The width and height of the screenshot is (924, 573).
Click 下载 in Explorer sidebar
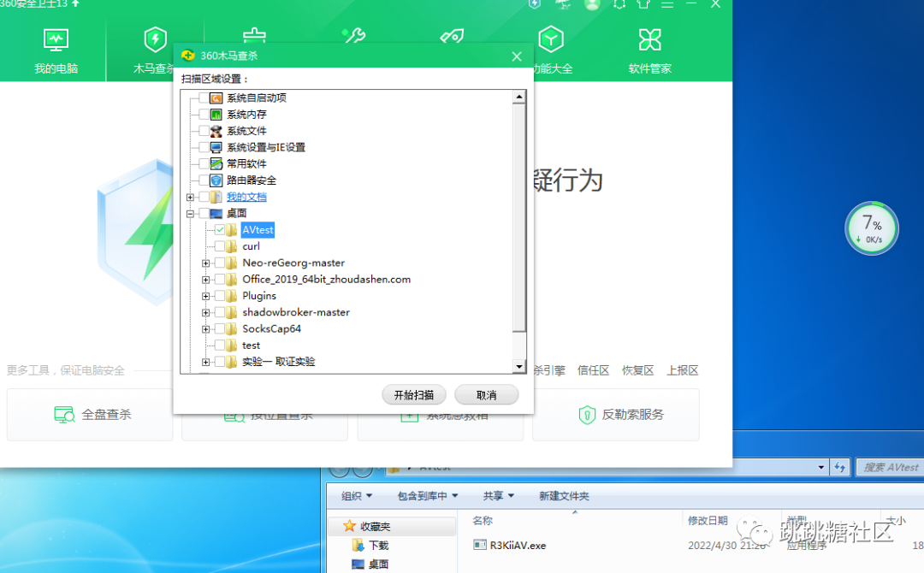point(379,546)
